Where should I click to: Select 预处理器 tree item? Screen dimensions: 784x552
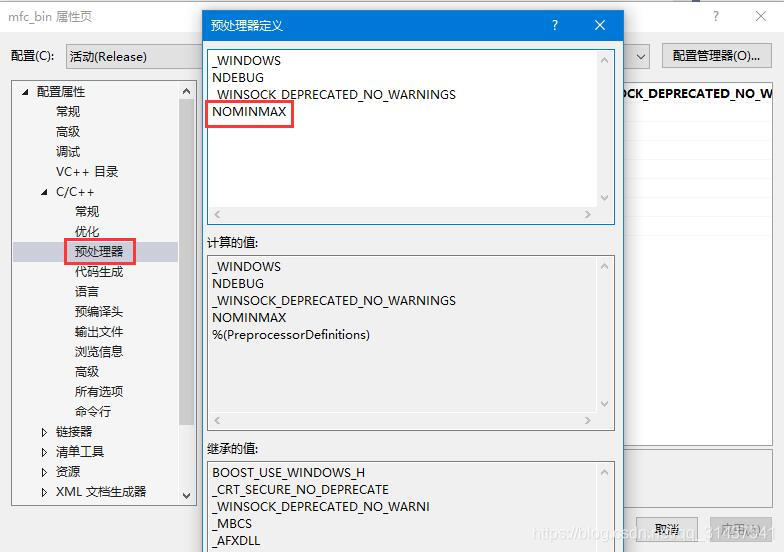point(99,252)
